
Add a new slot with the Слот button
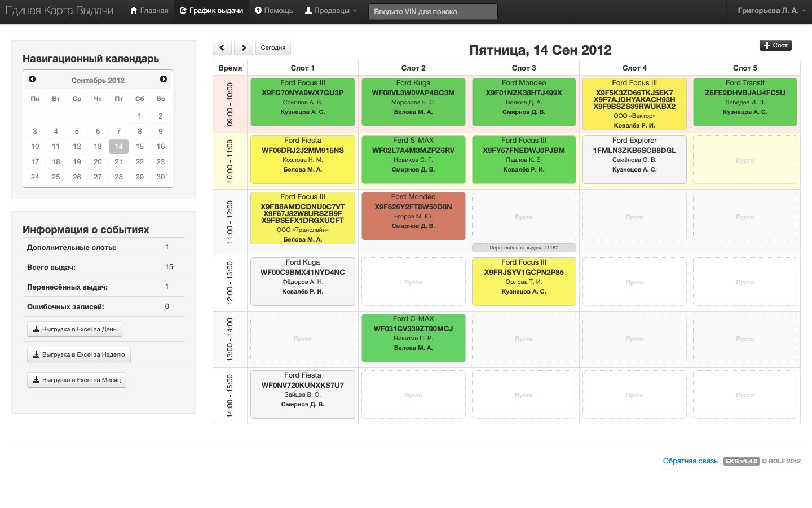point(775,45)
